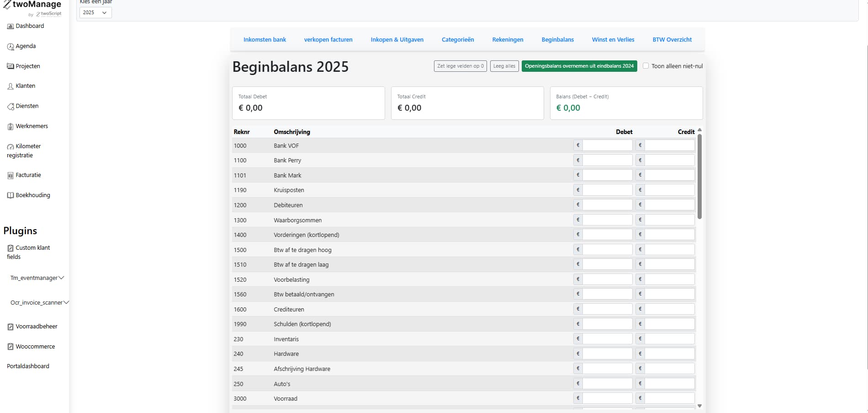This screenshot has width=868, height=413.
Task: Enable 'Toon alleen niet-nul' checkbox
Action: tap(646, 66)
